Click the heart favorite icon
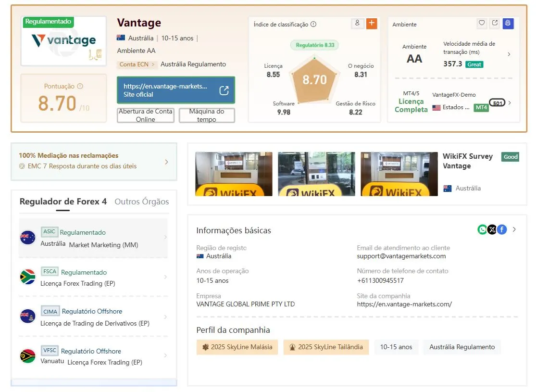 pyautogui.click(x=482, y=23)
